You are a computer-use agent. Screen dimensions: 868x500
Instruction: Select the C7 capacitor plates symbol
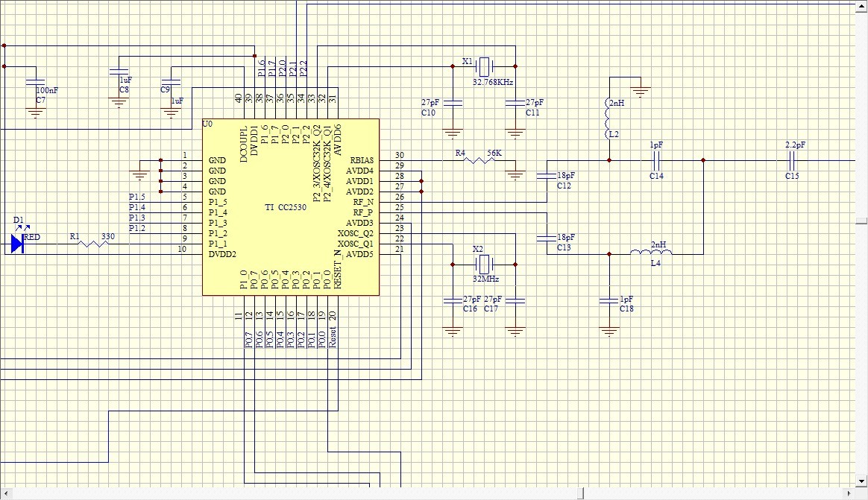coord(36,83)
